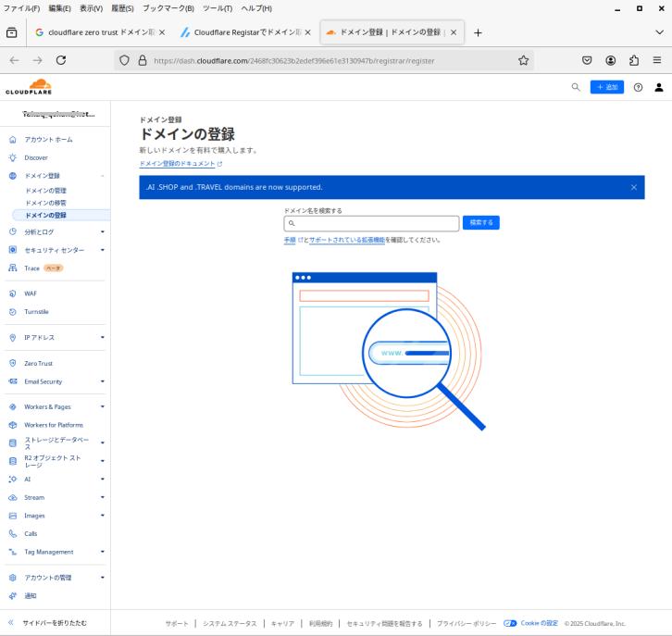Open セキュリティ問題を報告する footer link
Screen dimensions: 672x636
click(384, 624)
